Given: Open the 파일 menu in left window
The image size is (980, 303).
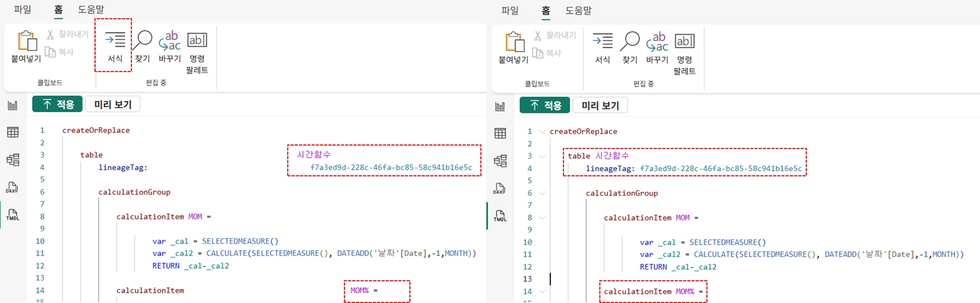Looking at the screenshot, I should 22,9.
